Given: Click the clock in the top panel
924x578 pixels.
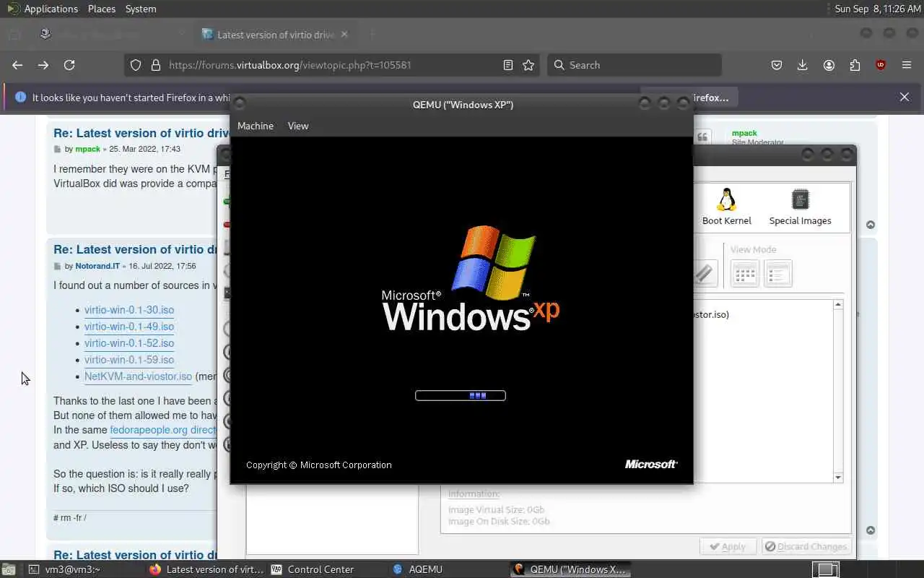Looking at the screenshot, I should 878,9.
